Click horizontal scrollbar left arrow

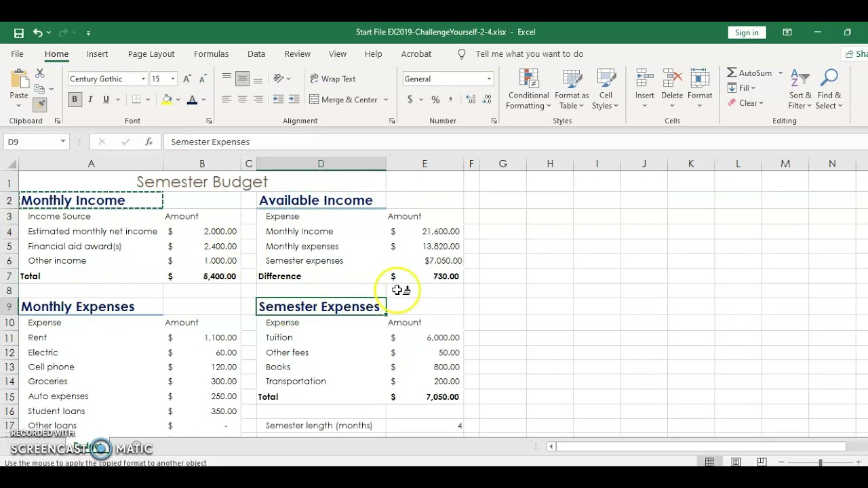coord(551,446)
